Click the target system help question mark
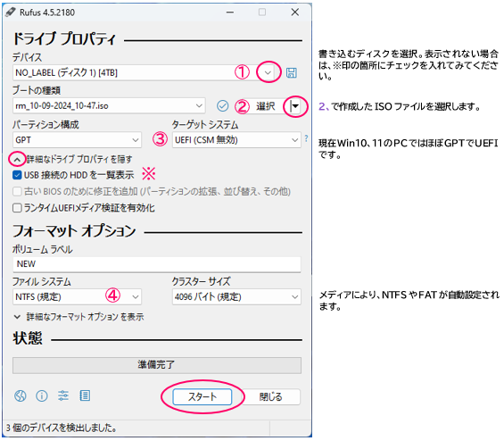The image size is (504, 441). pyautogui.click(x=306, y=138)
